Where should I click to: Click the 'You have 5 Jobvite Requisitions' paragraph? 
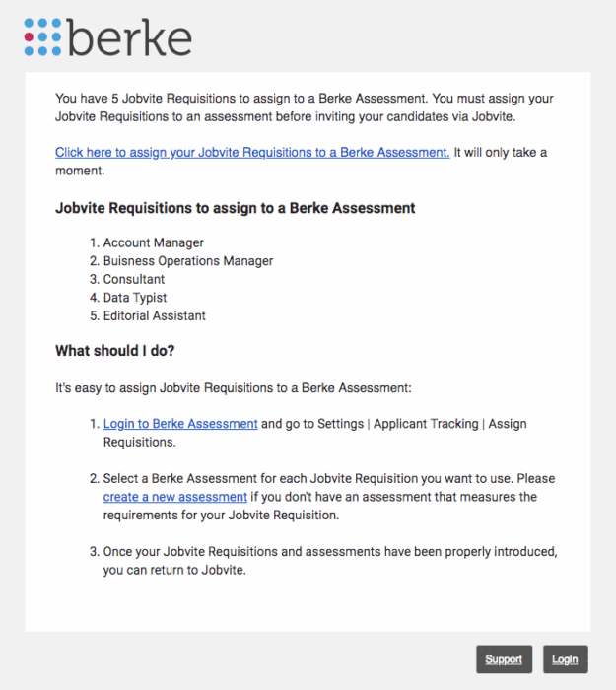click(x=304, y=107)
